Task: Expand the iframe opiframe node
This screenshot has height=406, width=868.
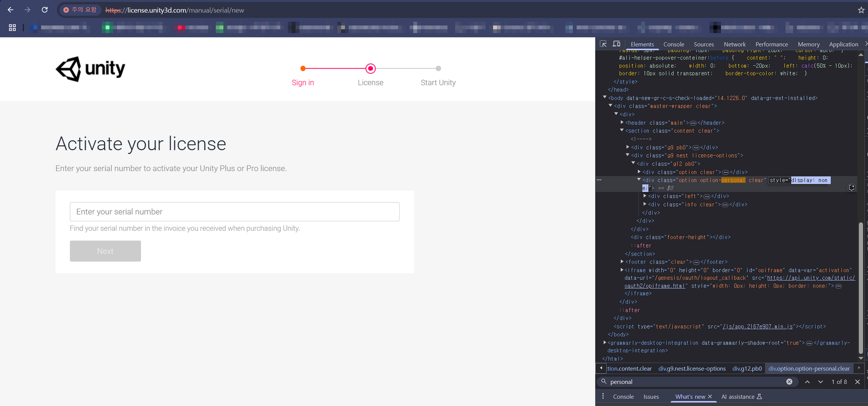Action: [x=622, y=270]
